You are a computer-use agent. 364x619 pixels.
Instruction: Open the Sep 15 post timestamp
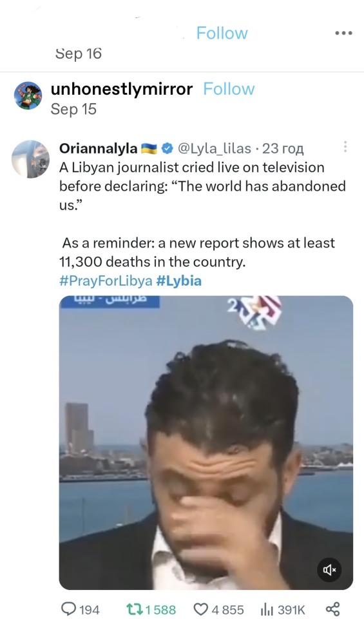tap(73, 109)
